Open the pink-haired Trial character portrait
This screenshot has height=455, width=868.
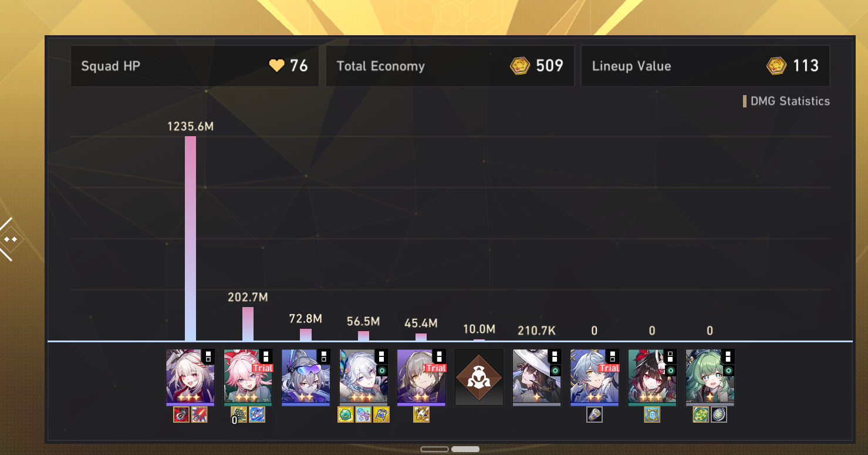click(x=248, y=378)
